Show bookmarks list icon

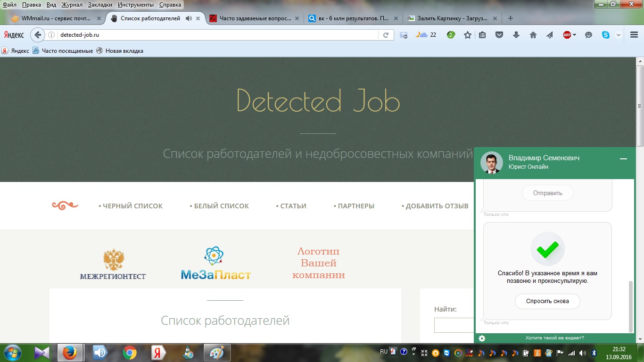tap(482, 35)
